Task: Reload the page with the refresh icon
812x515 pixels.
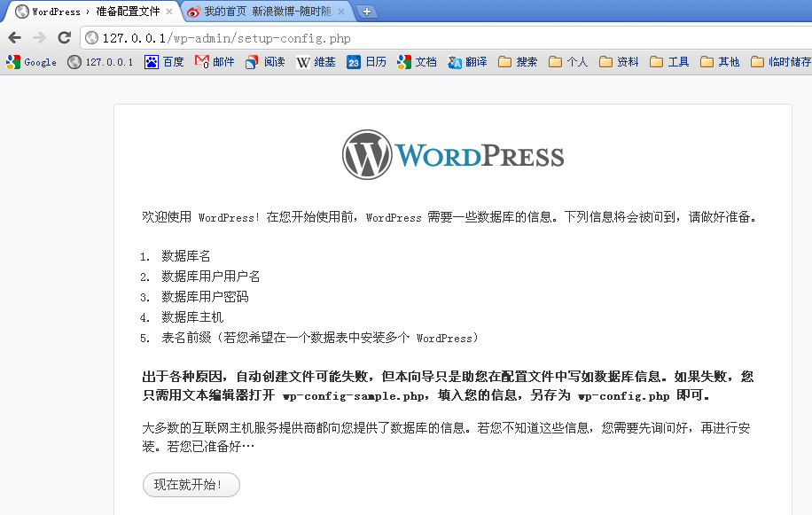Action: pyautogui.click(x=64, y=37)
